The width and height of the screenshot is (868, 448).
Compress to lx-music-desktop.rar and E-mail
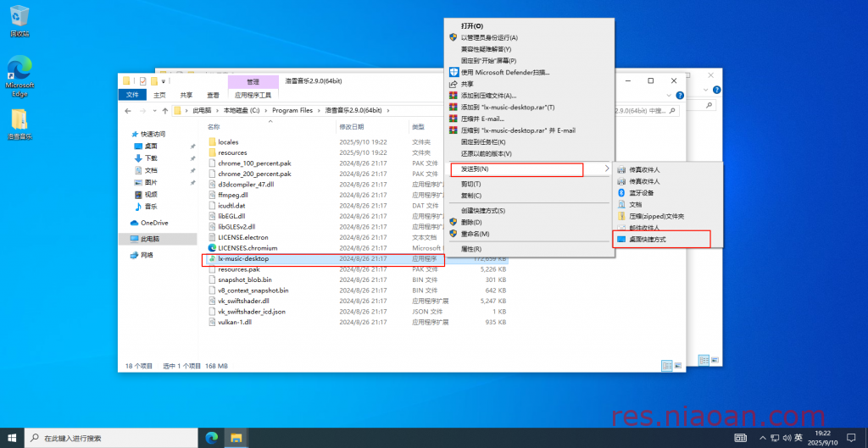click(518, 130)
